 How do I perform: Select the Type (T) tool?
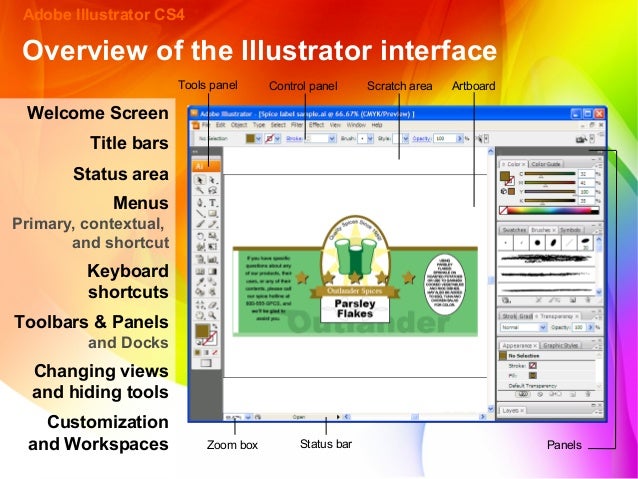[x=212, y=202]
